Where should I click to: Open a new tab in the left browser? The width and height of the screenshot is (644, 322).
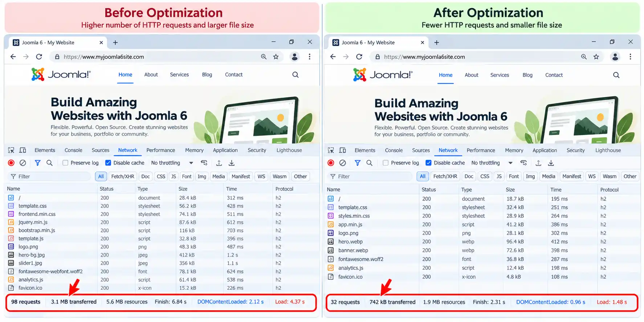(x=115, y=42)
